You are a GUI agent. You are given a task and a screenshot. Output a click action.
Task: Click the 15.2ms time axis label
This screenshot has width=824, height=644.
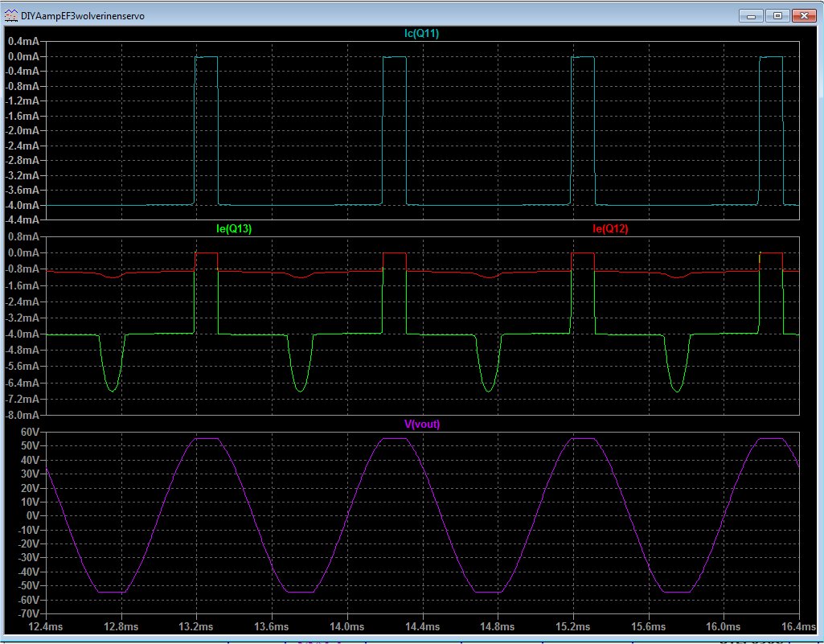pyautogui.click(x=573, y=626)
